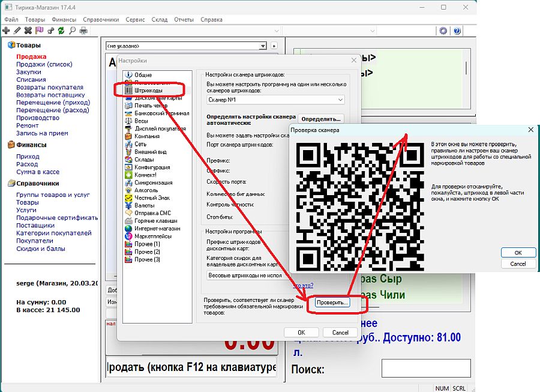Click OK in the Проверка сканера dialog
Image resolution: width=540 pixels, height=392 pixels.
518,253
